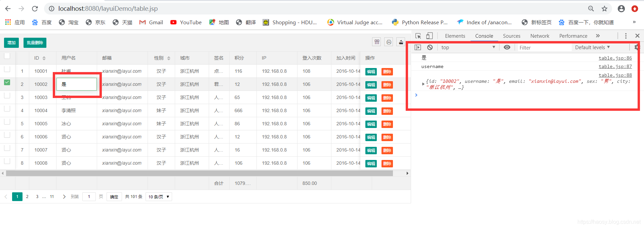Open the table.jsp:86 source link
This screenshot has height=228, width=644.
point(615,58)
